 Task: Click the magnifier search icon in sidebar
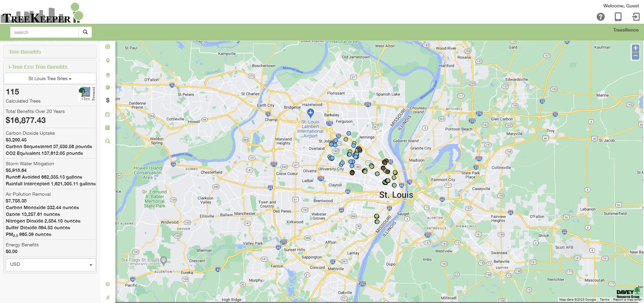coord(108,141)
